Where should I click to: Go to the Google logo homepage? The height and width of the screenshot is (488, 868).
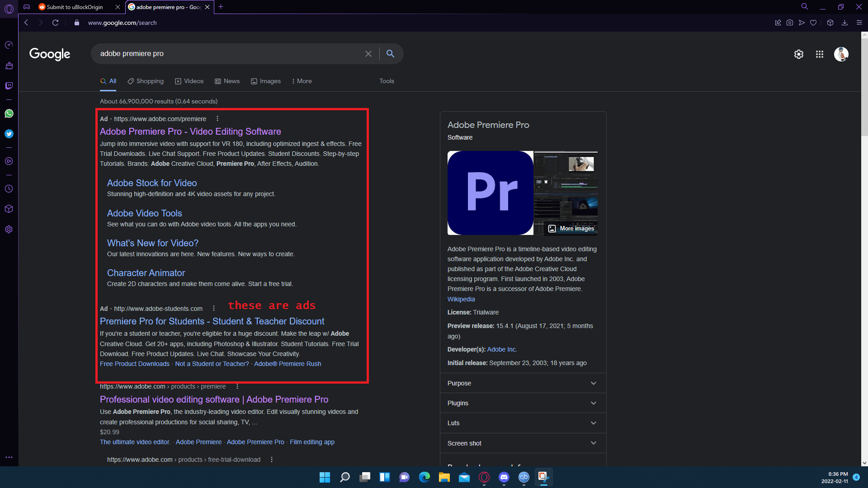[50, 54]
